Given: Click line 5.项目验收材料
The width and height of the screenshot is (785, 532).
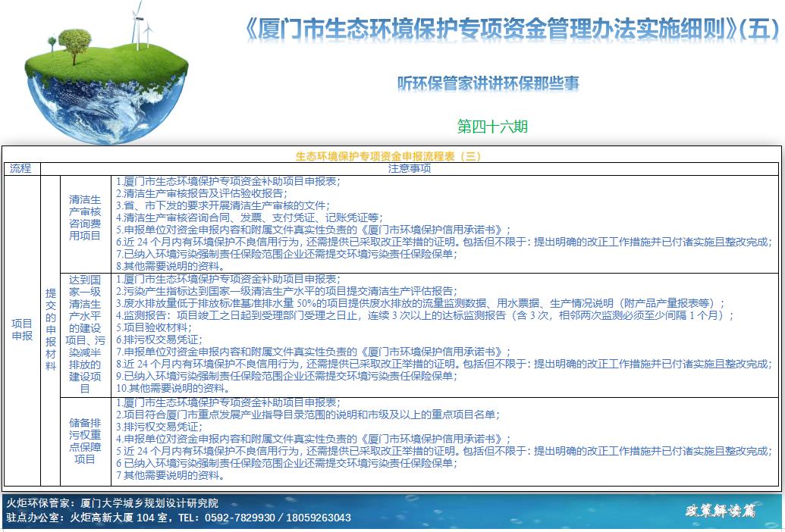Looking at the screenshot, I should (154, 327).
